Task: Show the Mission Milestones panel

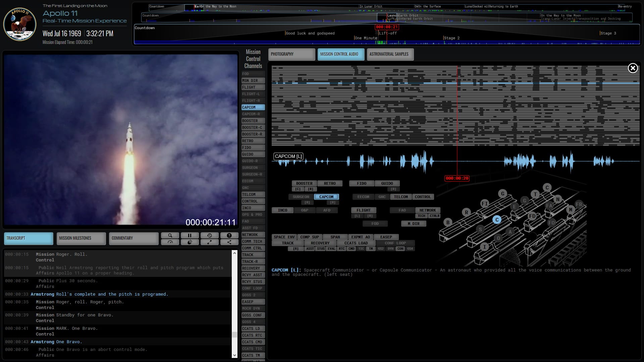Action: point(81,238)
